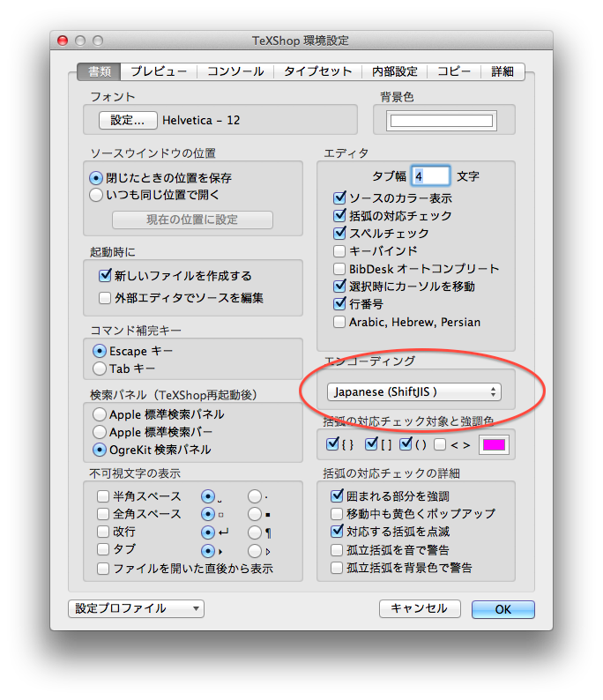The height and width of the screenshot is (700, 603).
Task: Toggle 行番号 checkbox
Action: click(339, 304)
